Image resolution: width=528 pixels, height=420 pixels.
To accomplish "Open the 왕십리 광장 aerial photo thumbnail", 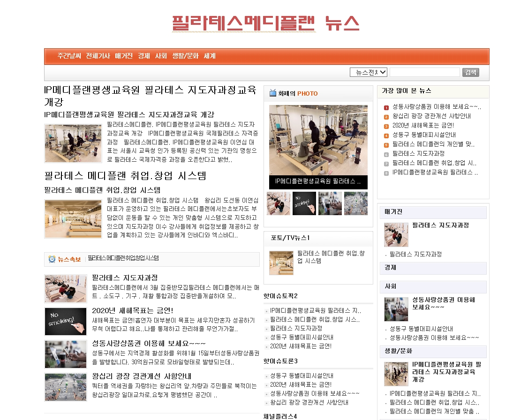I will (x=66, y=387).
